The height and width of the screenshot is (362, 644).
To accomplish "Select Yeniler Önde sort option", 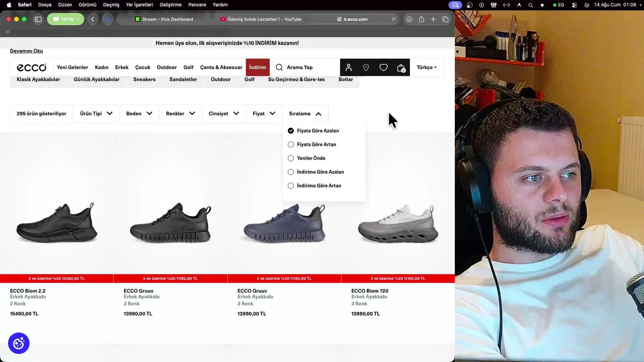I will [306, 158].
